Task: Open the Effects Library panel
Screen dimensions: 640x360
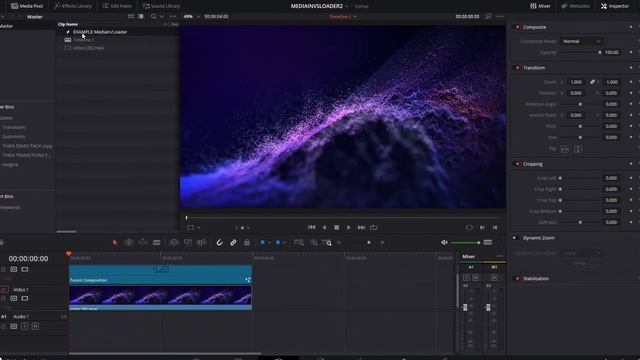Action: point(73,6)
